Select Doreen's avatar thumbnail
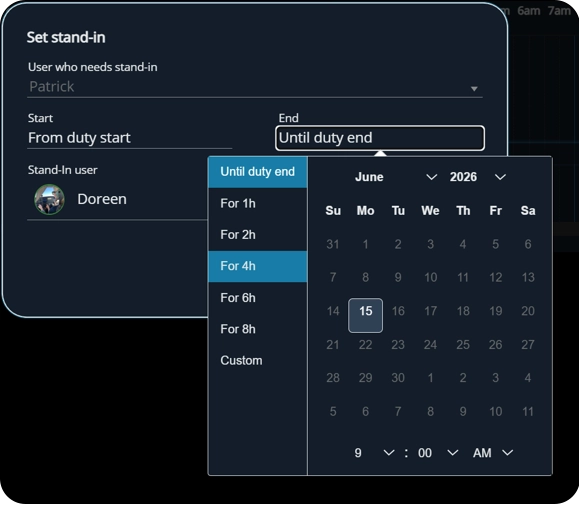The height and width of the screenshot is (506, 579). [49, 199]
